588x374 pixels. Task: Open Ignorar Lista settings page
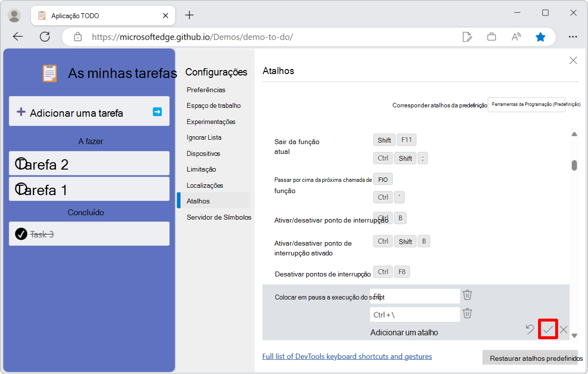(204, 137)
